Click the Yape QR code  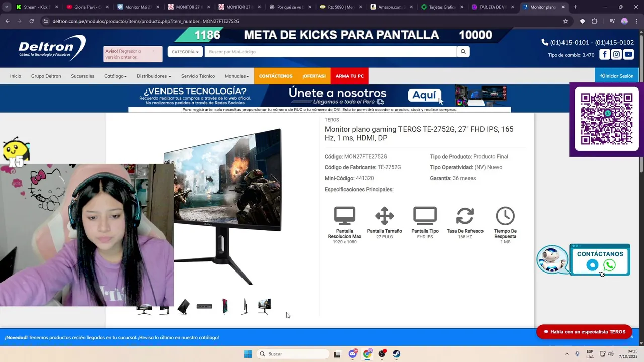tap(607, 119)
